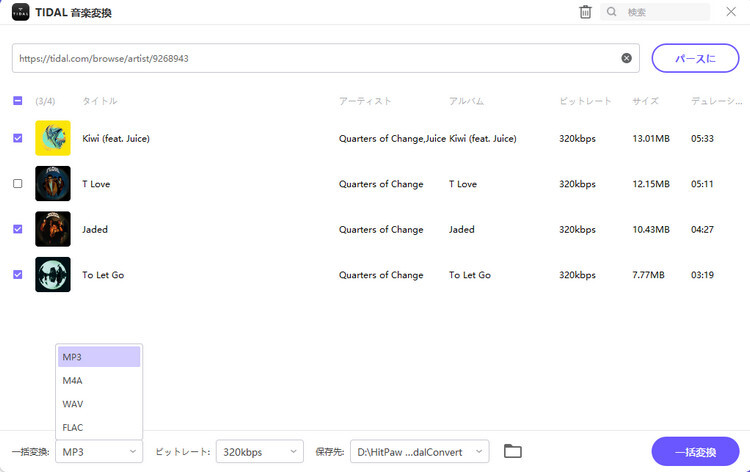Click the 04:27 duration value
The height and width of the screenshot is (472, 750).
click(x=702, y=229)
